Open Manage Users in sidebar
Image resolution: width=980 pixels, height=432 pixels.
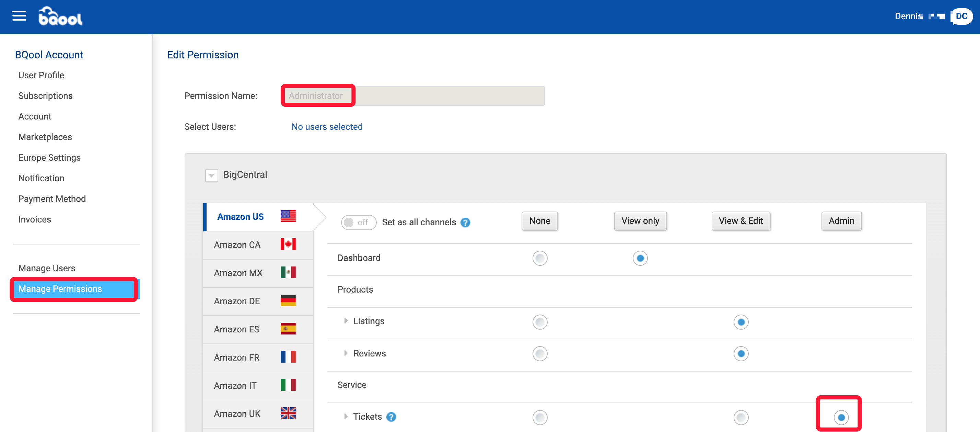[47, 268]
